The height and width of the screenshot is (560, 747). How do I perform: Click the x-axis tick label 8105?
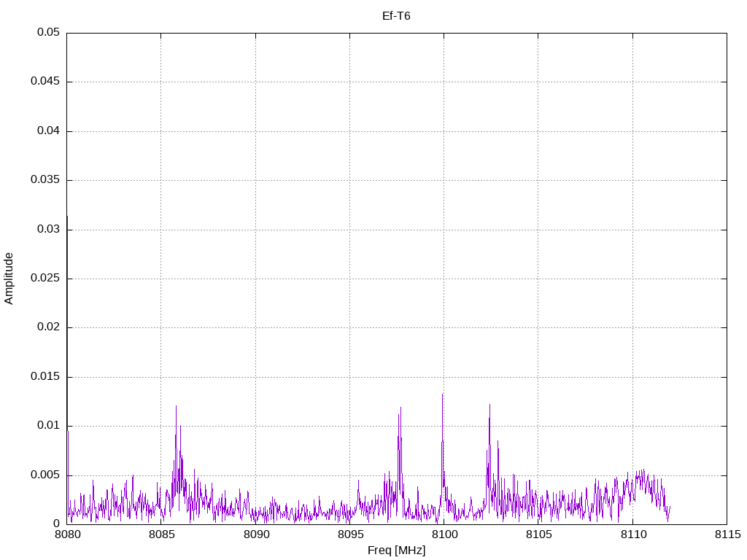click(x=539, y=534)
